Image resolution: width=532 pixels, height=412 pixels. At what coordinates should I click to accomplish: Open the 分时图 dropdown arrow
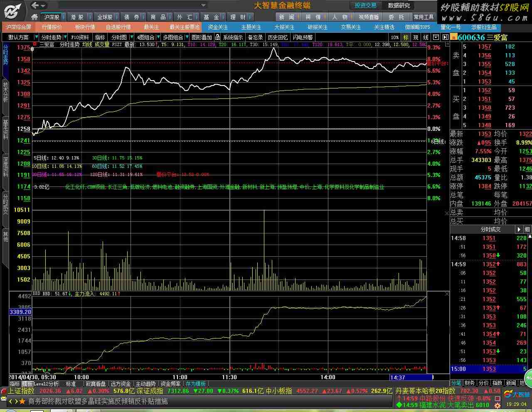tap(132, 37)
